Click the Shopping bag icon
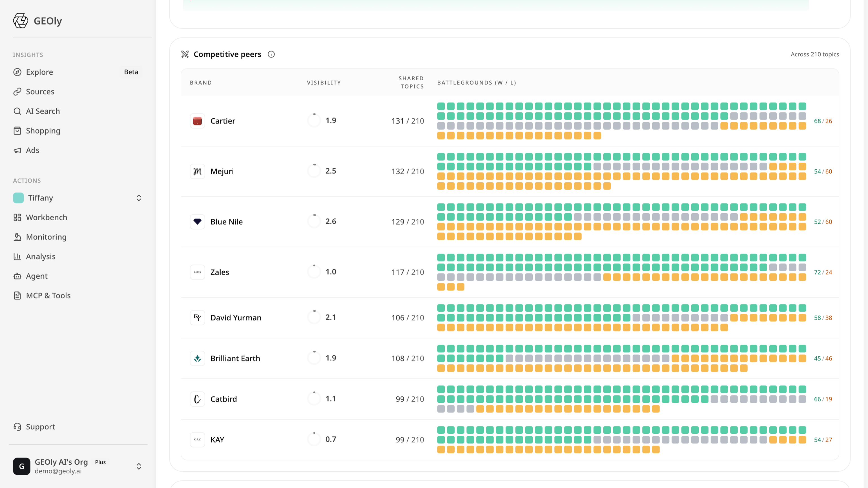868x488 pixels. (17, 131)
